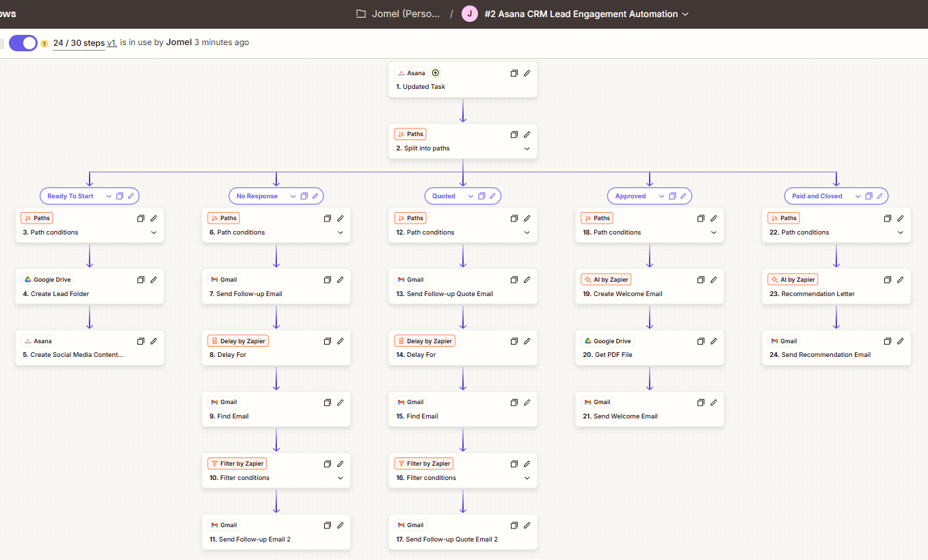Copy step 2 Split into paths
The width and height of the screenshot is (928, 560).
(x=514, y=135)
